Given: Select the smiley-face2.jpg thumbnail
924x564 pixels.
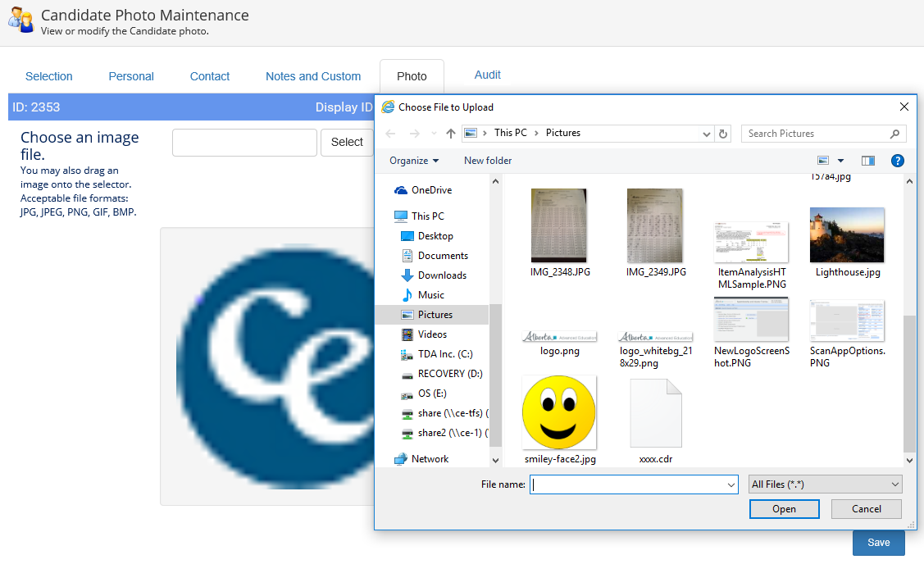Looking at the screenshot, I should point(559,414).
